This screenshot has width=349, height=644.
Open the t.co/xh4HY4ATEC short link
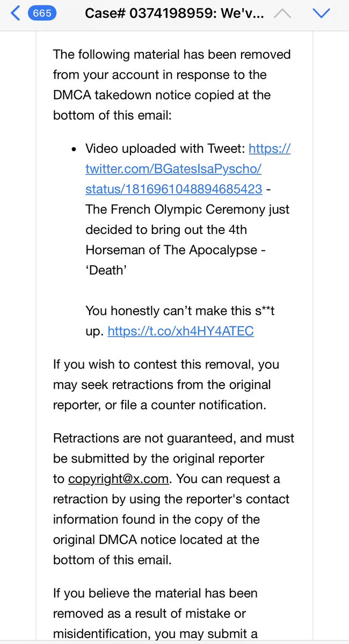click(x=180, y=331)
